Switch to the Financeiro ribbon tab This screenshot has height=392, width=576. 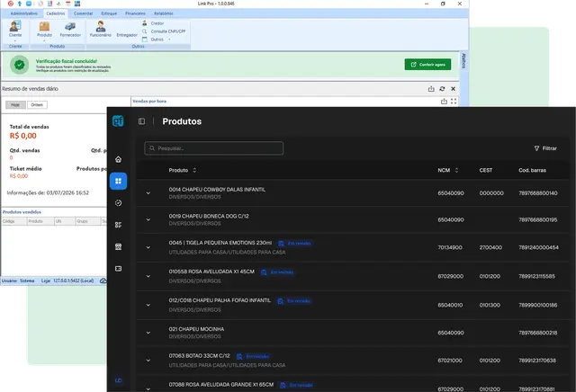[135, 13]
